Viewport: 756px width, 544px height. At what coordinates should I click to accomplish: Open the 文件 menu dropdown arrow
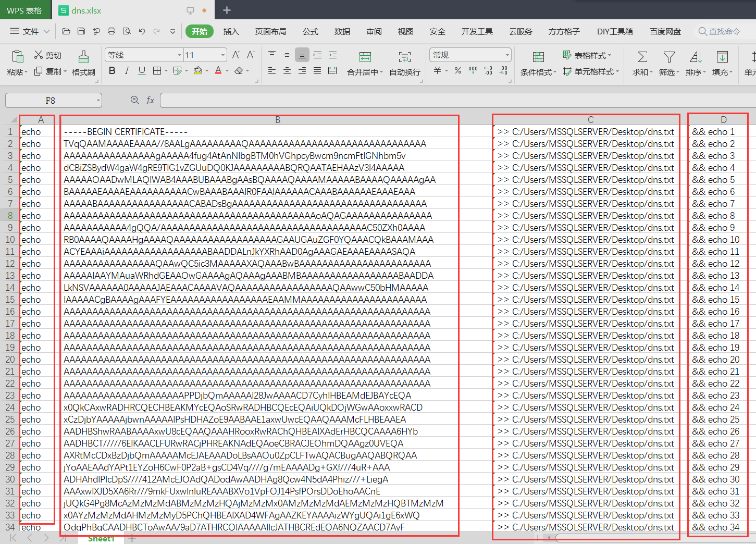point(46,31)
